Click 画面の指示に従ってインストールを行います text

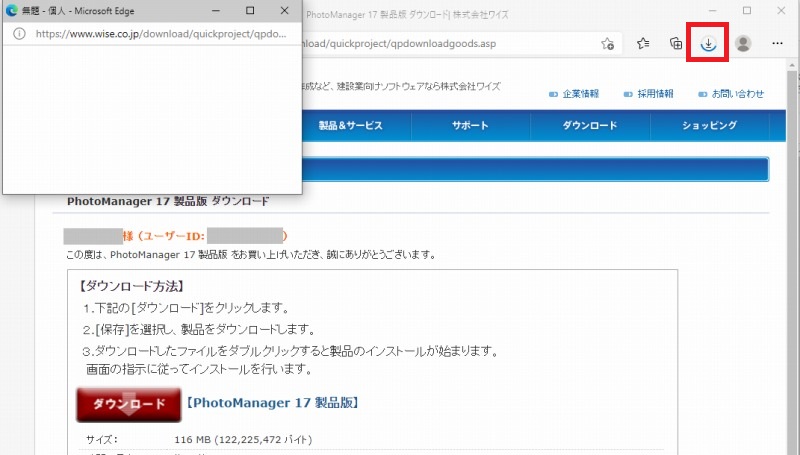coord(198,369)
